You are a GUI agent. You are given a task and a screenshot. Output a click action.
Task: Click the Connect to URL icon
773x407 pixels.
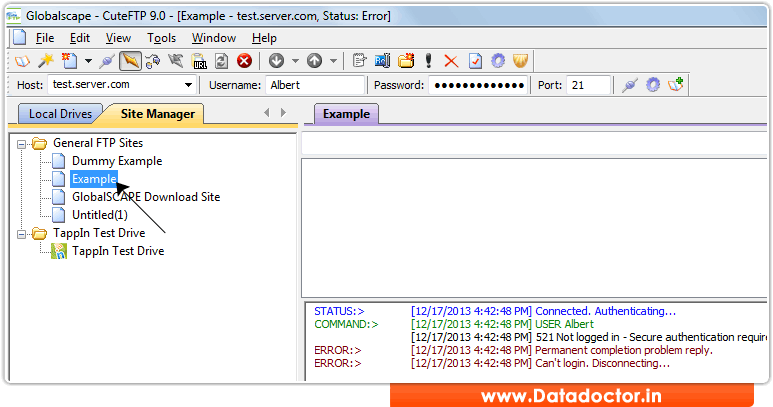point(199,61)
